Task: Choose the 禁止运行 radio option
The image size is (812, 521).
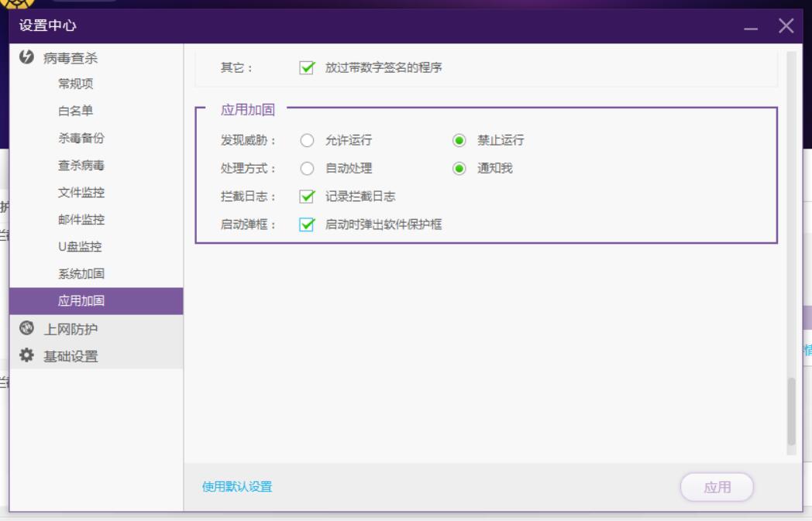Action: point(459,141)
